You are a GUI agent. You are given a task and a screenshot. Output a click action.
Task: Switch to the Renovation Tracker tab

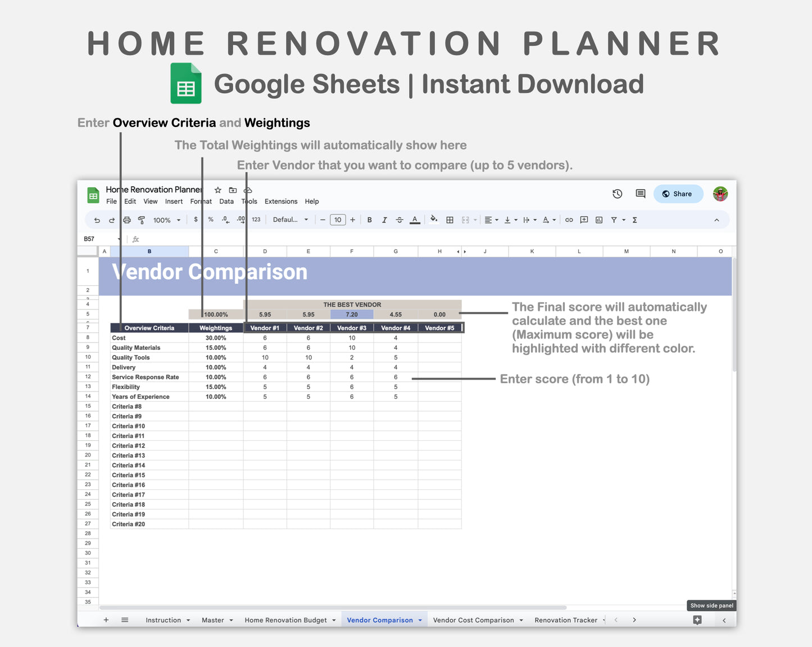[566, 619]
